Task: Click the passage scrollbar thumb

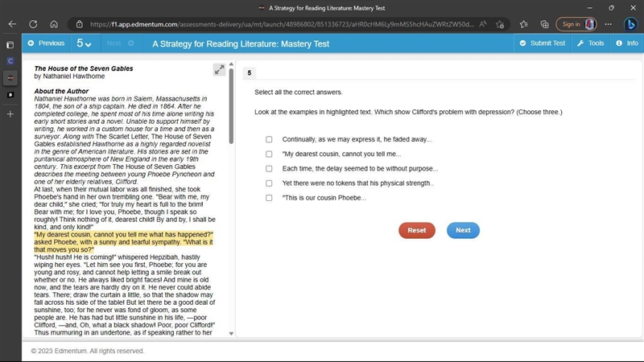Action: coord(231,106)
